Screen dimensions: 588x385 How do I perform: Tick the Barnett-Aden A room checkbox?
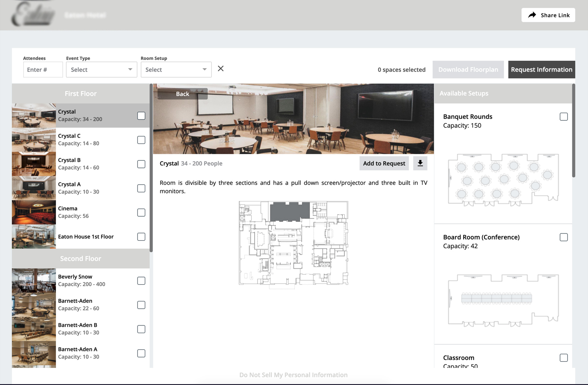click(141, 353)
